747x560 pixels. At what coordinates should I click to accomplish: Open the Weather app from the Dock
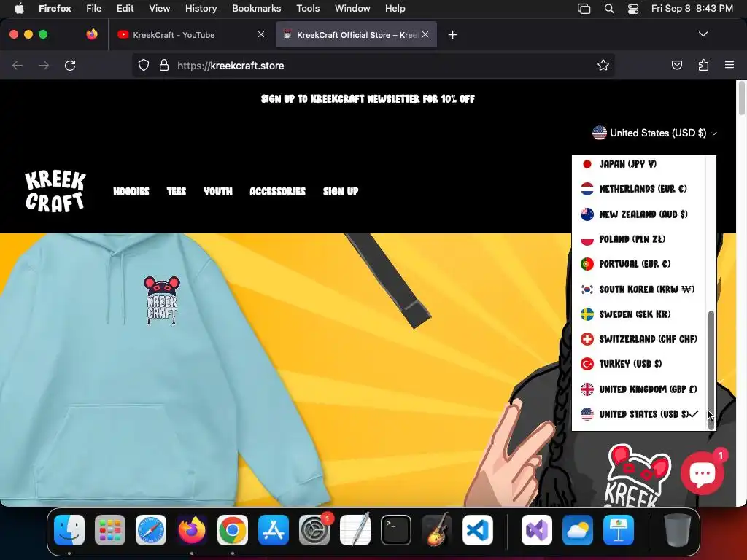point(578,530)
